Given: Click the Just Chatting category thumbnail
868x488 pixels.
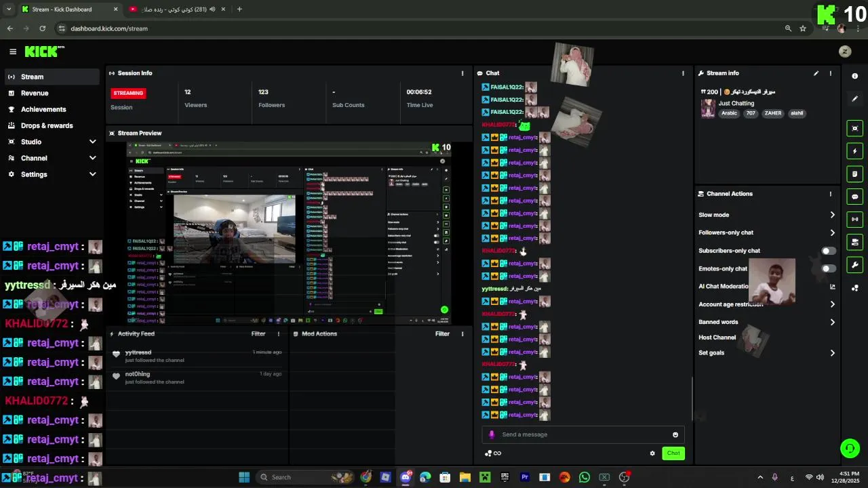Looking at the screenshot, I should point(708,108).
